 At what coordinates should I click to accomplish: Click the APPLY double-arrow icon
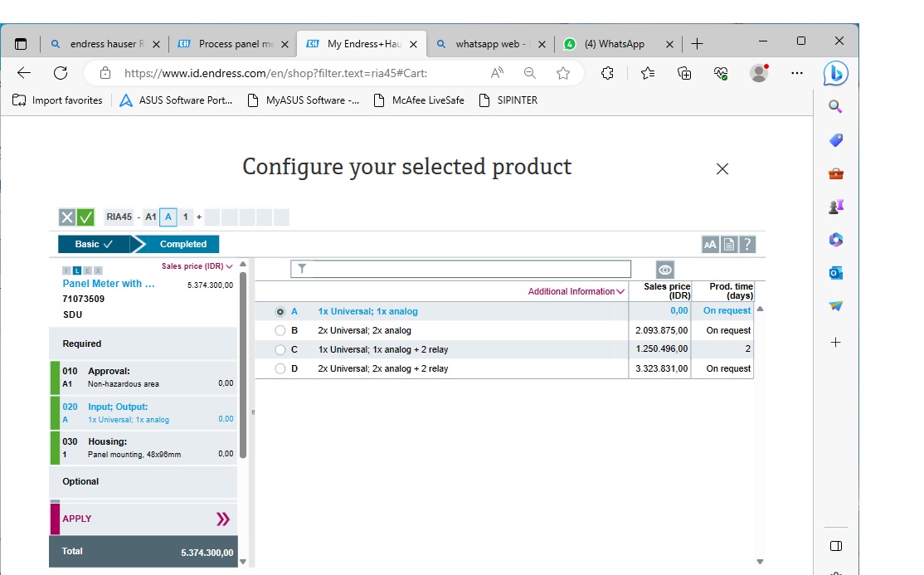click(223, 519)
